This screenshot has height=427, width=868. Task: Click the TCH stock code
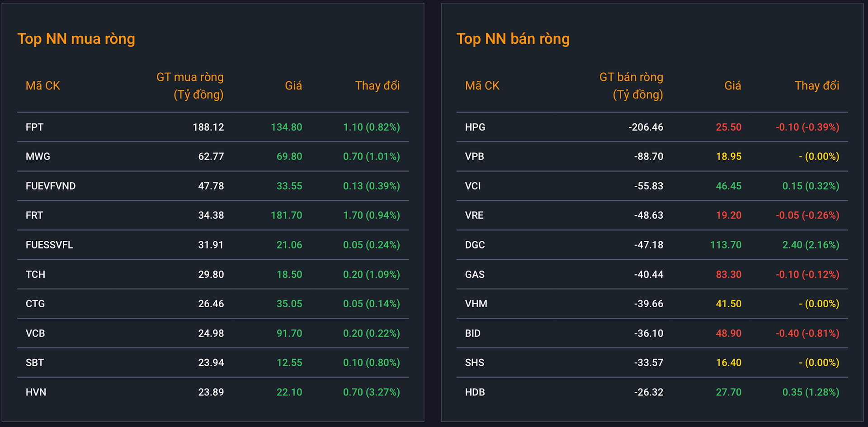pos(35,275)
